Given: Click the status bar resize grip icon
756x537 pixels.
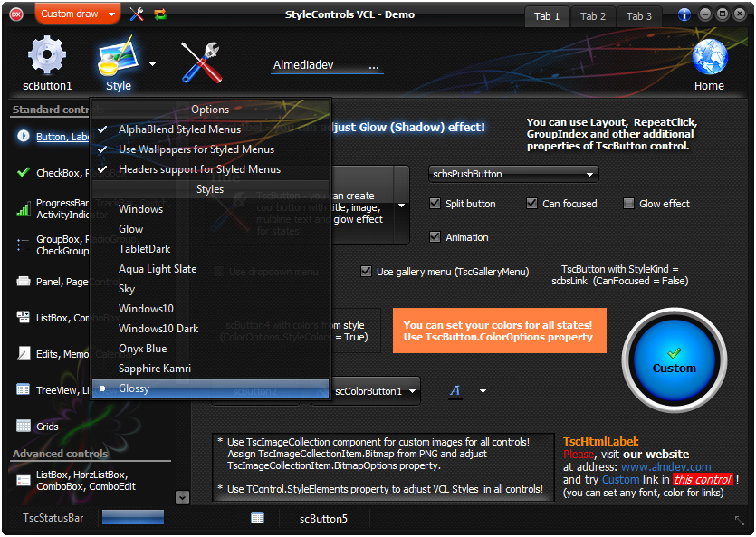Looking at the screenshot, I should point(740,520).
